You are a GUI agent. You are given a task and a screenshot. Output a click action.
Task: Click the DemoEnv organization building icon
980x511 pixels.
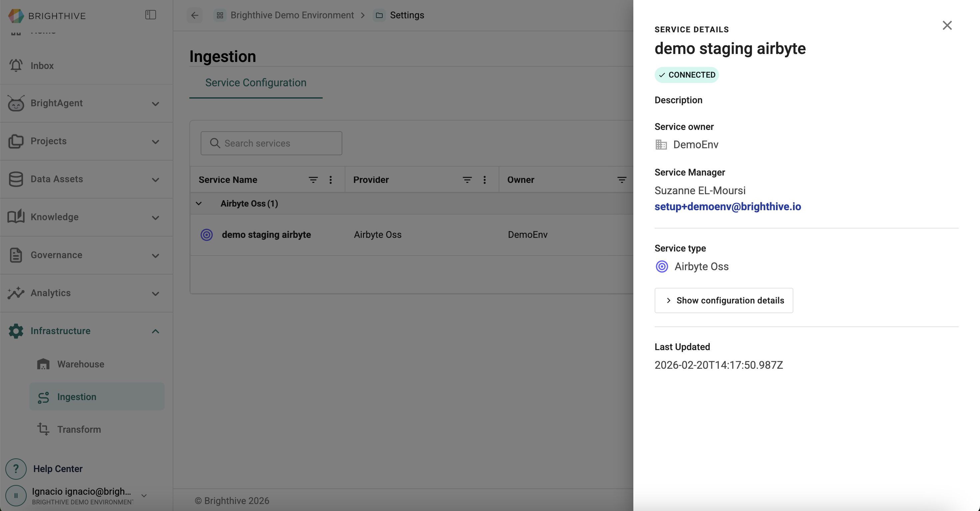pyautogui.click(x=661, y=145)
